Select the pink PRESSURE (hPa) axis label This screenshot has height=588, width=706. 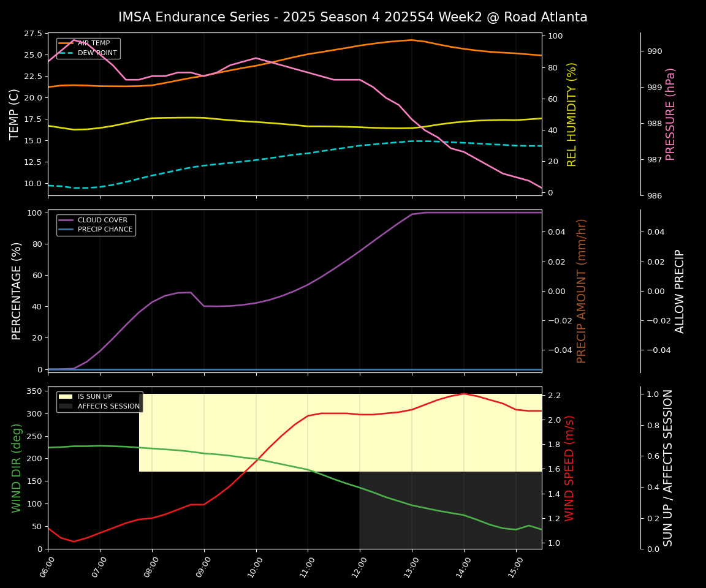pos(670,114)
